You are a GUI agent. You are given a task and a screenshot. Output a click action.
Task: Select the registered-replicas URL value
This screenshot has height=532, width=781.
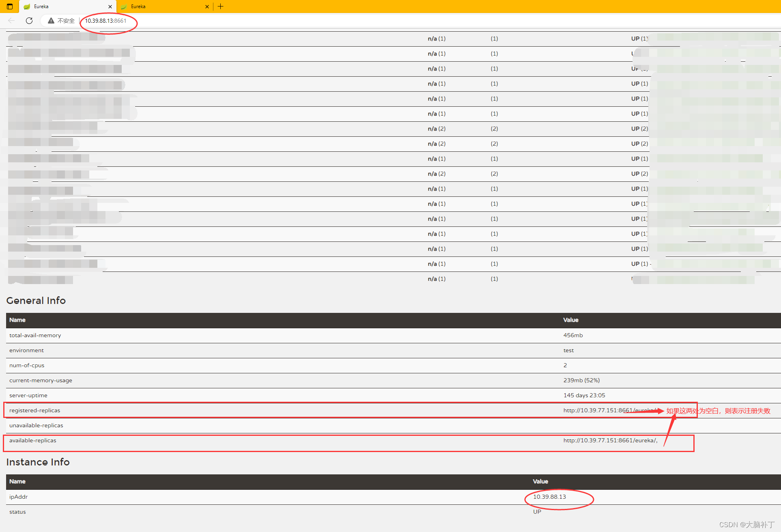pyautogui.click(x=610, y=410)
